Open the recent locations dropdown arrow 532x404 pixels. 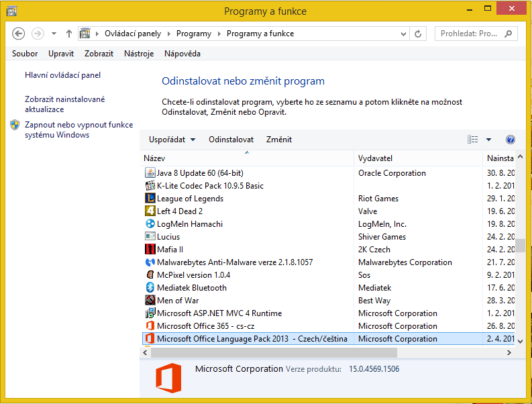pyautogui.click(x=54, y=34)
